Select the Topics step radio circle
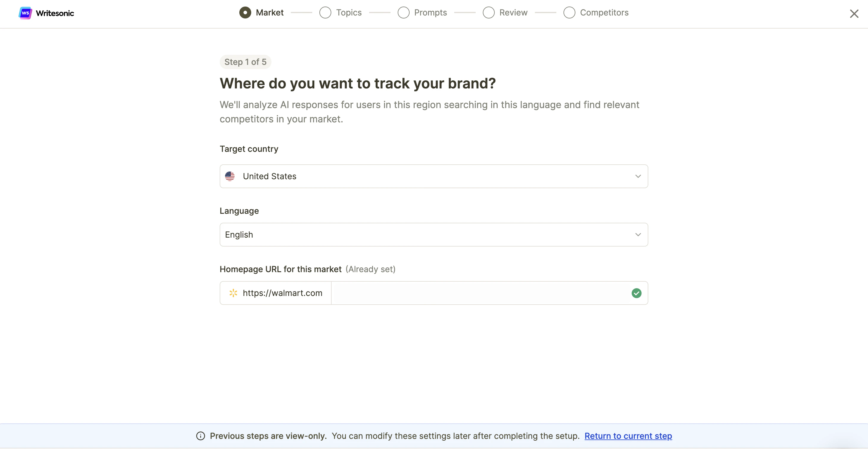The width and height of the screenshot is (868, 449). click(325, 13)
